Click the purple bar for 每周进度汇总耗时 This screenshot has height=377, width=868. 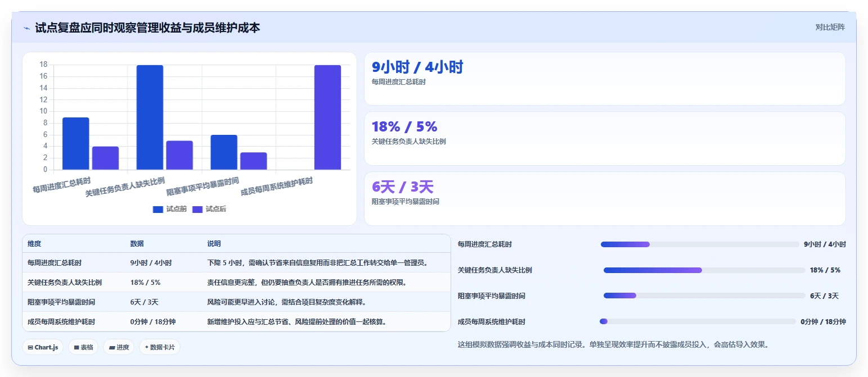tap(105, 158)
